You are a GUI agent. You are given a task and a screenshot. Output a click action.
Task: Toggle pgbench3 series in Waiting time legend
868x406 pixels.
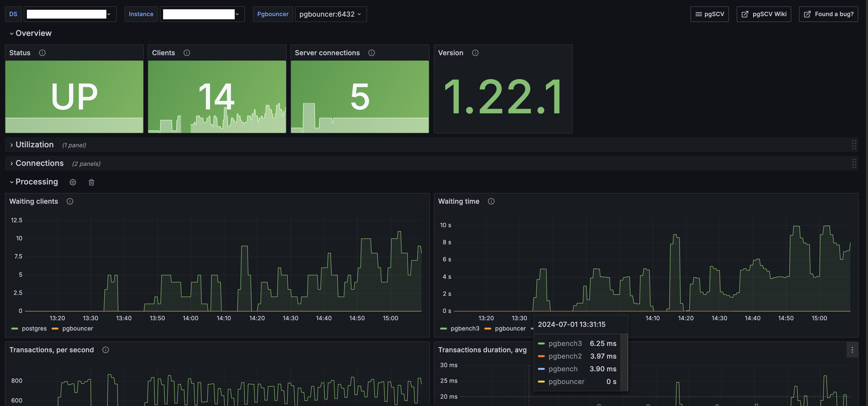coord(465,329)
